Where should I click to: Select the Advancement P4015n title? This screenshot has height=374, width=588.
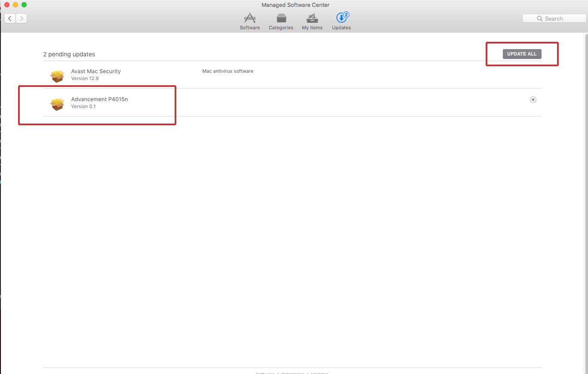pyautogui.click(x=99, y=99)
